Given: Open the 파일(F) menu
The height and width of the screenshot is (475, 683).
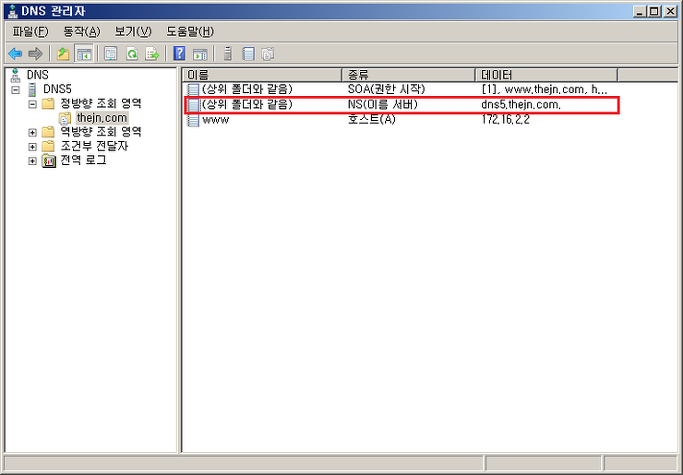Looking at the screenshot, I should (x=30, y=31).
